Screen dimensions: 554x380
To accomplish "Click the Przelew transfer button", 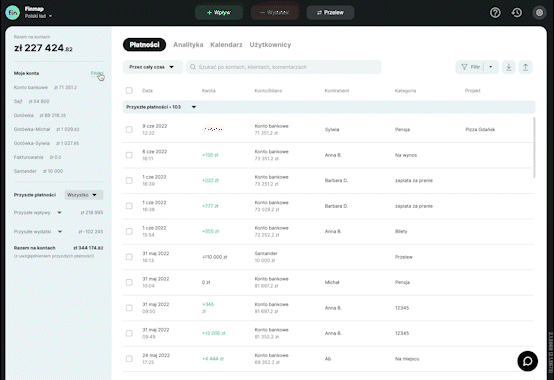I will tap(330, 13).
